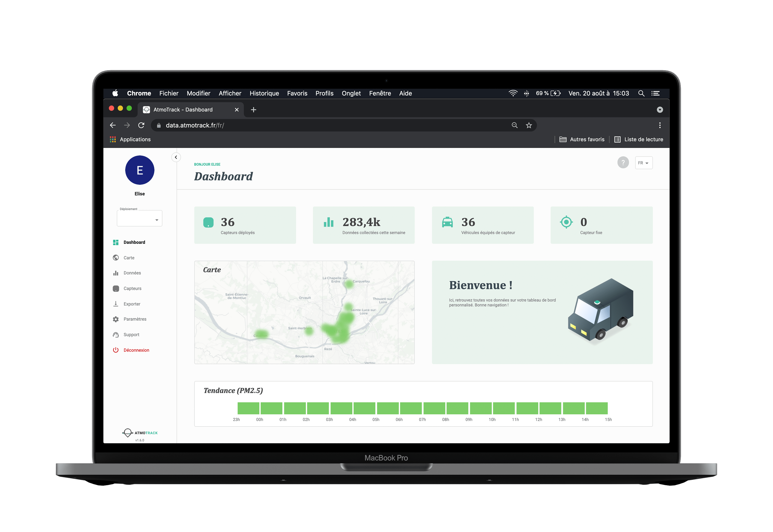Click the Carte map preview
This screenshot has width=773, height=532.
[x=304, y=312]
